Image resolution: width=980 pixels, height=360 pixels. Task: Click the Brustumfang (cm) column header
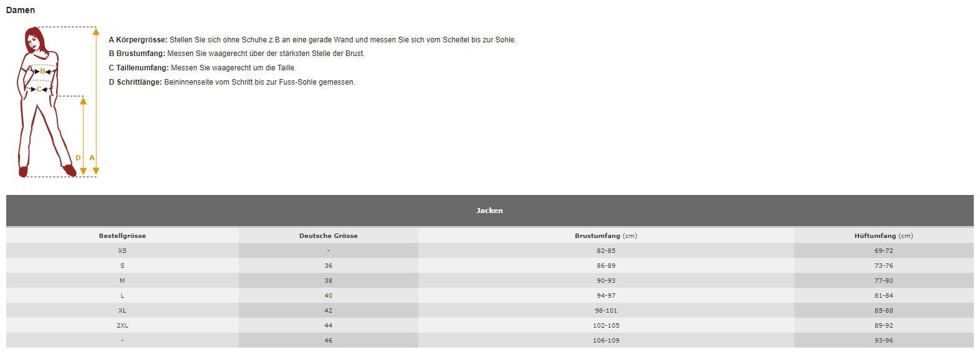tap(606, 236)
